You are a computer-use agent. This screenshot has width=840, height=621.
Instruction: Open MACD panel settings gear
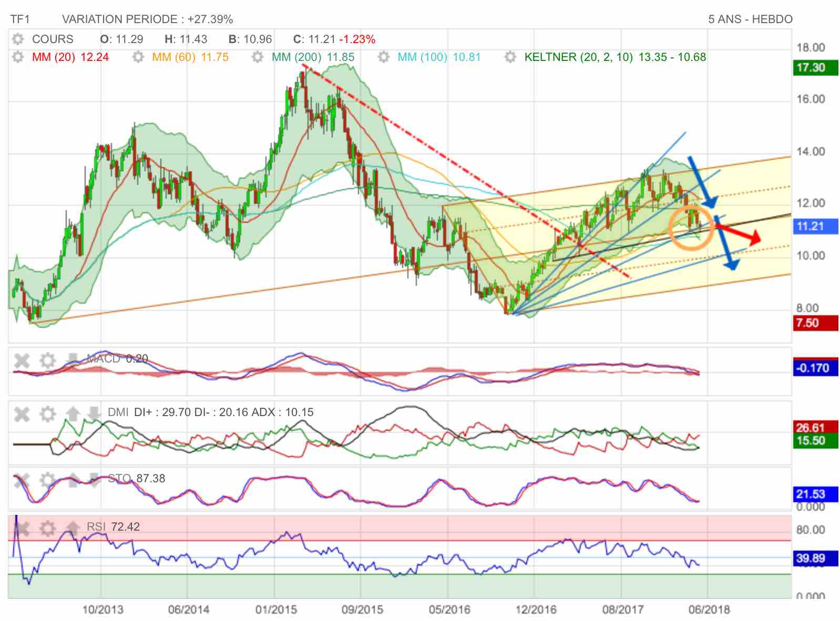coord(48,360)
